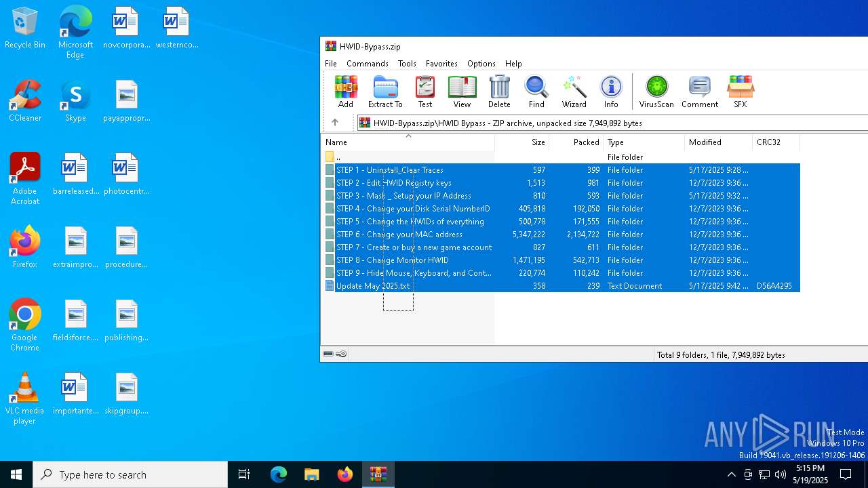Screen dimensions: 868x488
Task: Show hidden system tray icons chevron
Action: [731, 474]
